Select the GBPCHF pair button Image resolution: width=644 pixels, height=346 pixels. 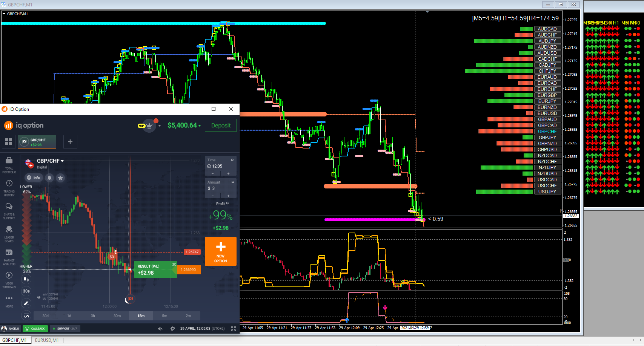(547, 132)
